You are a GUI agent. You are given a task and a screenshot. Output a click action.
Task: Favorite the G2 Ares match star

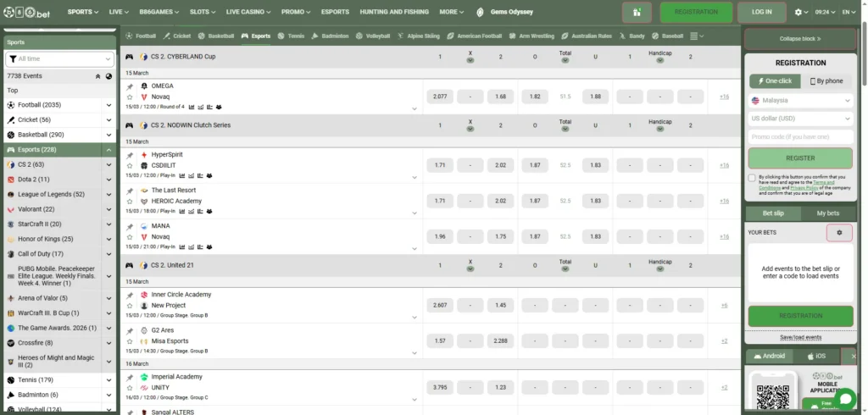130,341
